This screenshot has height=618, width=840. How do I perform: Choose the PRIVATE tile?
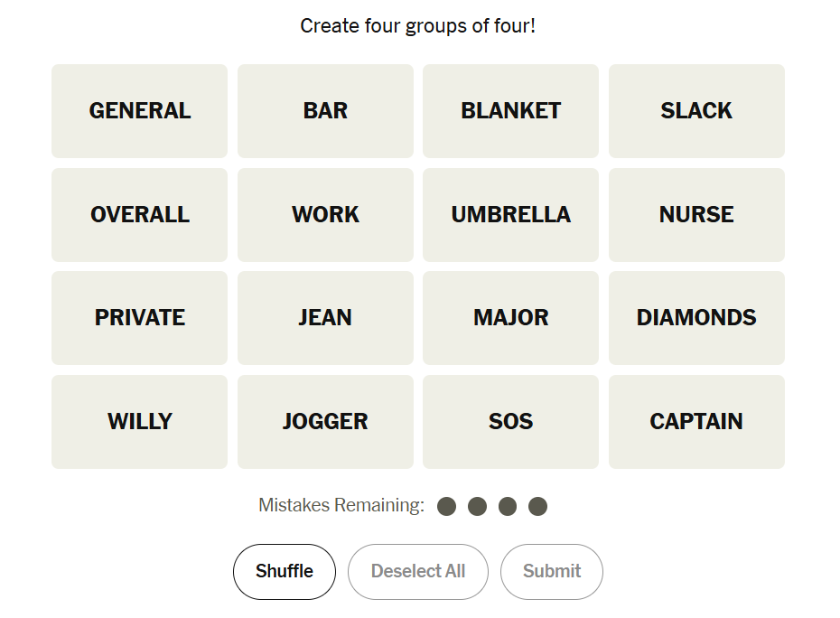139,318
